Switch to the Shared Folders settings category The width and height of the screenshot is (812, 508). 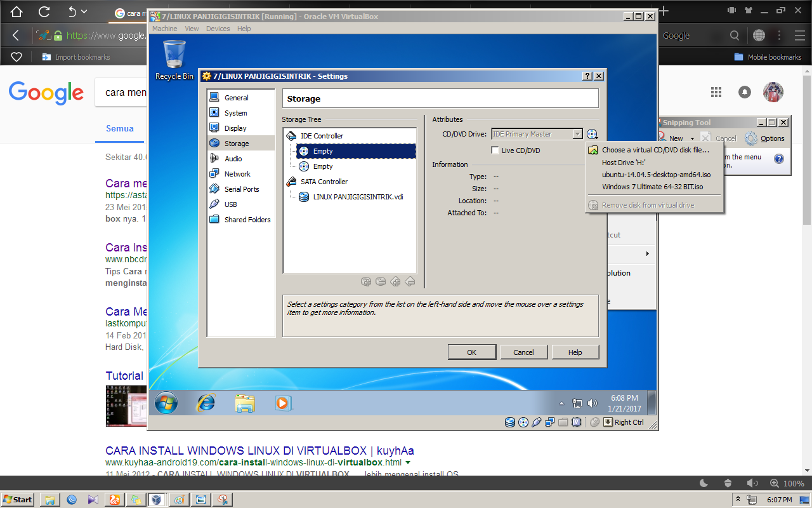tap(241, 220)
